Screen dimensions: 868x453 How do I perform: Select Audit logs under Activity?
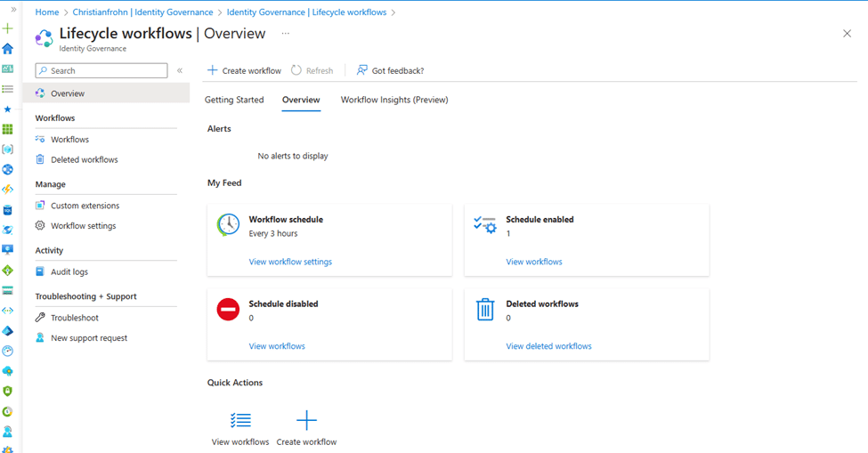pyautogui.click(x=69, y=271)
